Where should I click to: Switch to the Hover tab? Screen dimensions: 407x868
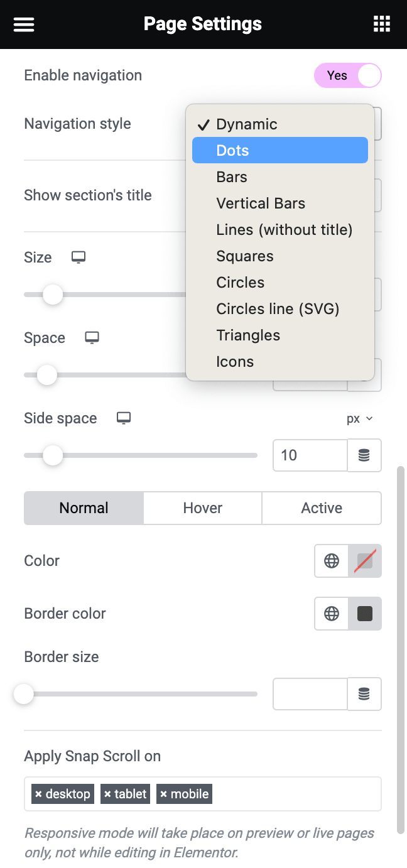click(202, 507)
